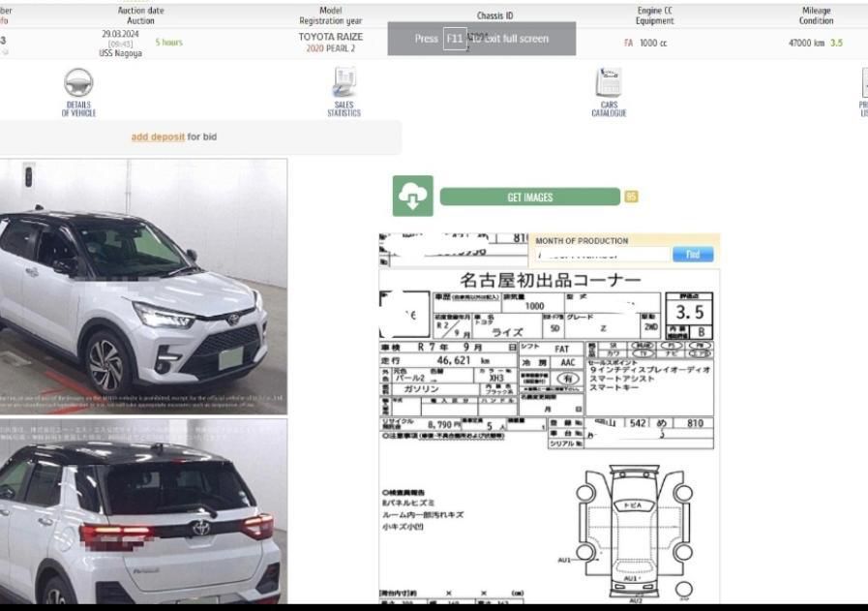
Task: Click the MONTH OF PRODUCTION label
Action: tap(582, 241)
